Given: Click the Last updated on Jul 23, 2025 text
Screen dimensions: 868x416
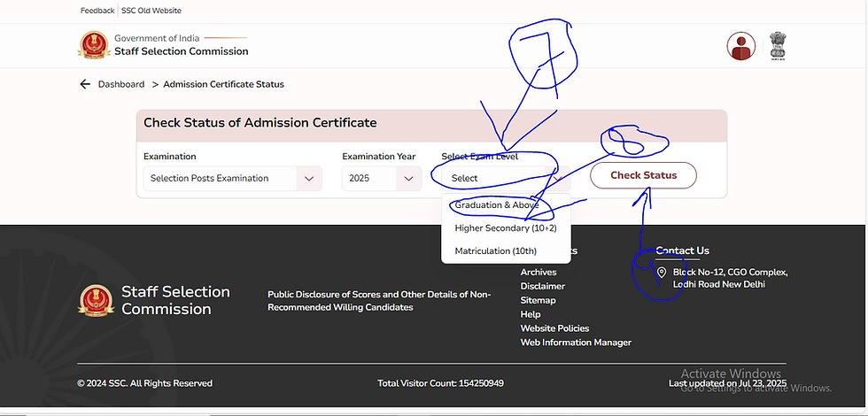Looking at the screenshot, I should [x=727, y=383].
